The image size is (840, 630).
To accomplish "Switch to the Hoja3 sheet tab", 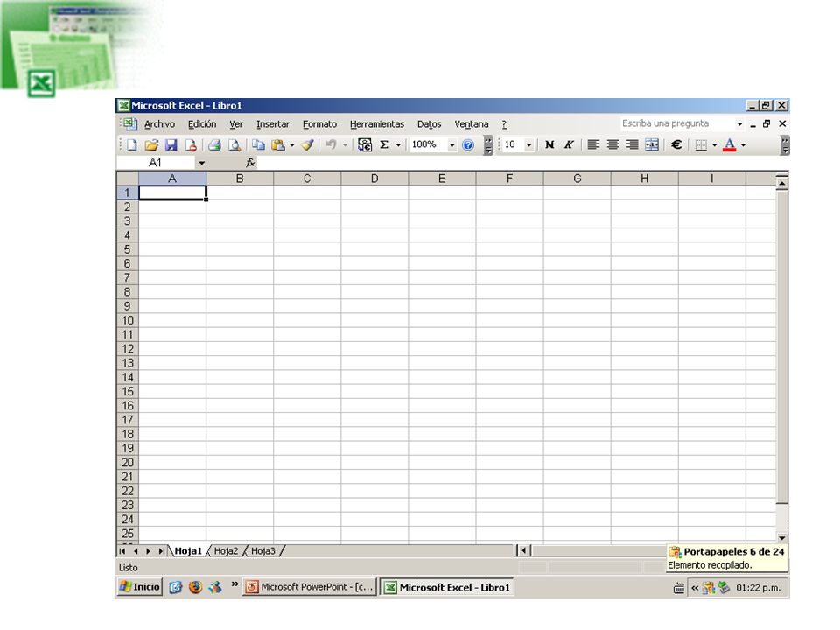I will point(263,551).
